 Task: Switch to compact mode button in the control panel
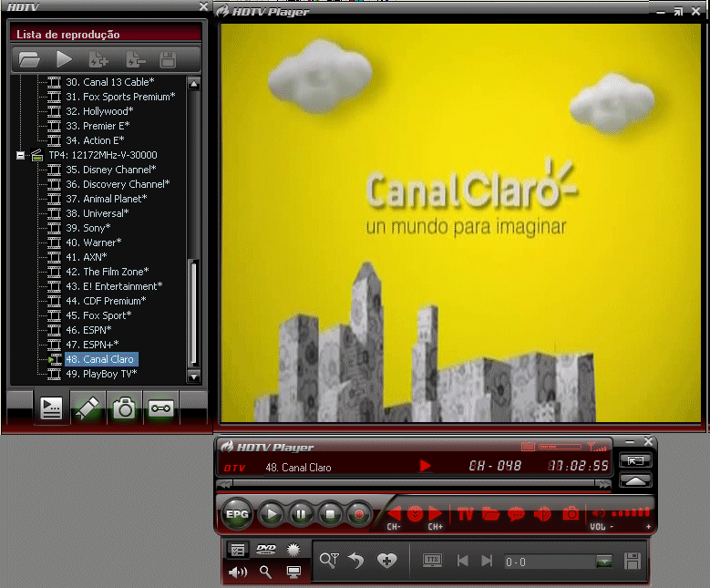[x=635, y=461]
